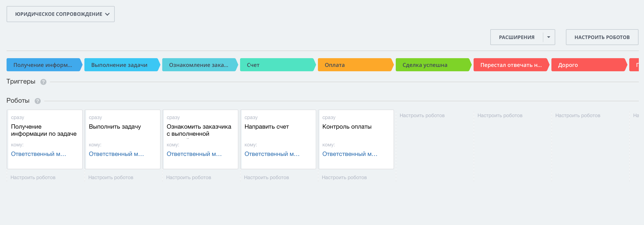Click help icon next to Роботы
Viewport: 644px width, 225px height.
[38, 101]
